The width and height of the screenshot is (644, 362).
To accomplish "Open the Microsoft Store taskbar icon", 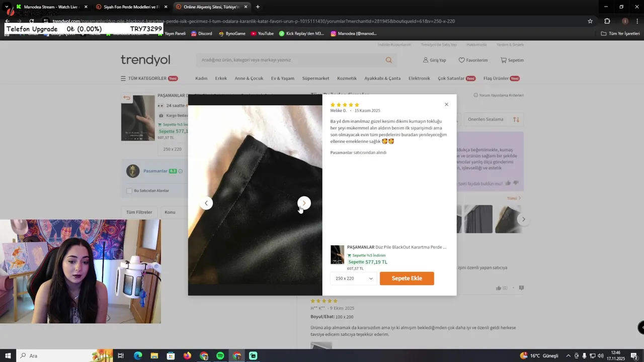I will pos(171,356).
